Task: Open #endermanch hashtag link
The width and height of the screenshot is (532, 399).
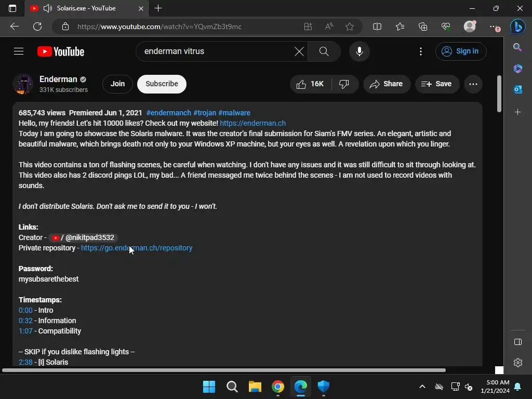Action: click(x=169, y=113)
